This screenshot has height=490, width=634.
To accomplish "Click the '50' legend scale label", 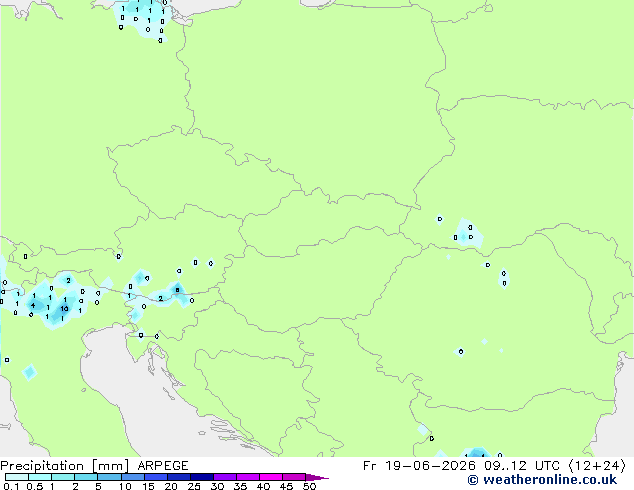I will [309, 486].
